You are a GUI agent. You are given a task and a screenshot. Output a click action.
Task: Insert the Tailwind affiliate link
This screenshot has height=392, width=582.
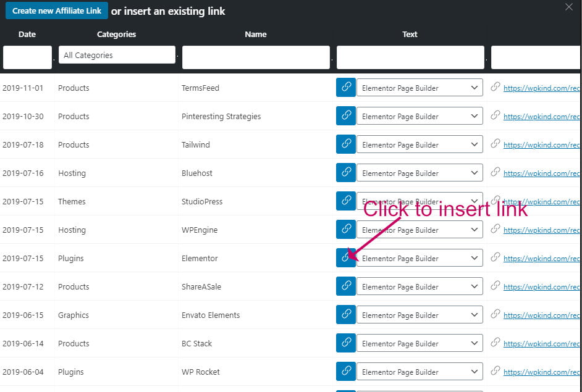346,144
